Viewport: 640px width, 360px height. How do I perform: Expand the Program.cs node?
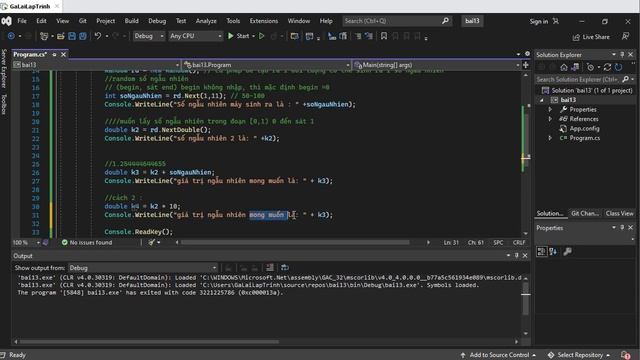coord(550,138)
